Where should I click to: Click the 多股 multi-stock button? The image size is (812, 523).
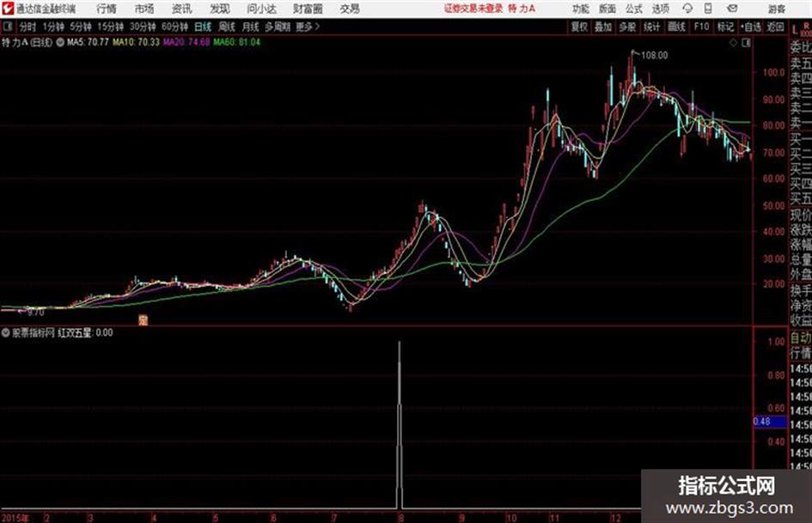coord(627,27)
